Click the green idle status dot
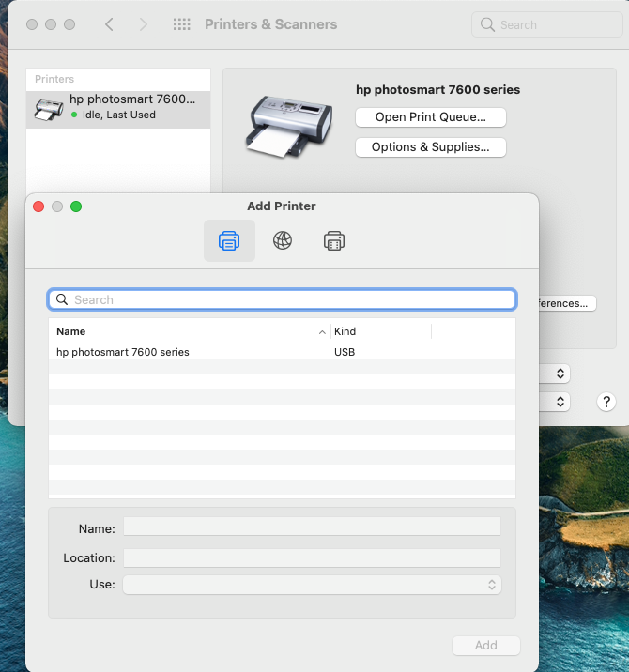Screen dimensions: 629x672 click(x=74, y=115)
